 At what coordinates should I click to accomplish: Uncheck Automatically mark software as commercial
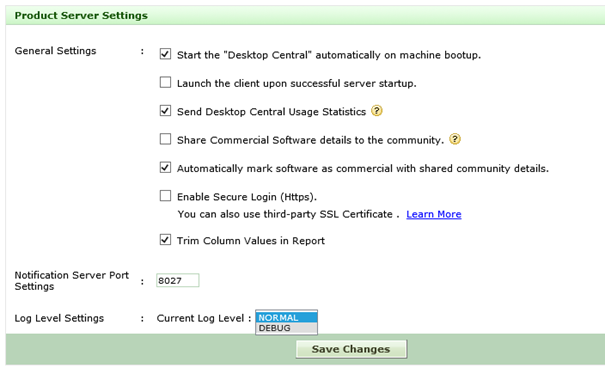pos(165,167)
